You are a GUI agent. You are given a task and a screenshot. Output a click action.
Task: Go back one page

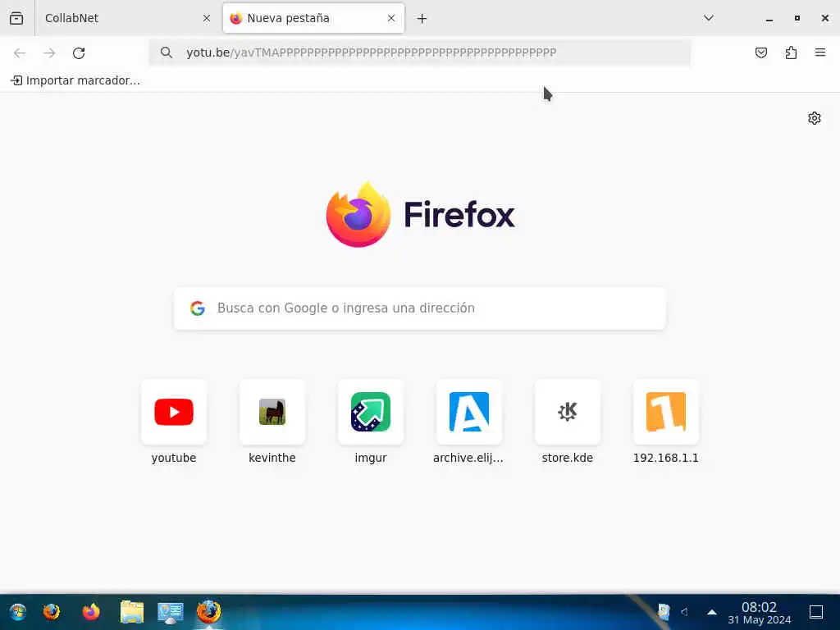(x=20, y=52)
